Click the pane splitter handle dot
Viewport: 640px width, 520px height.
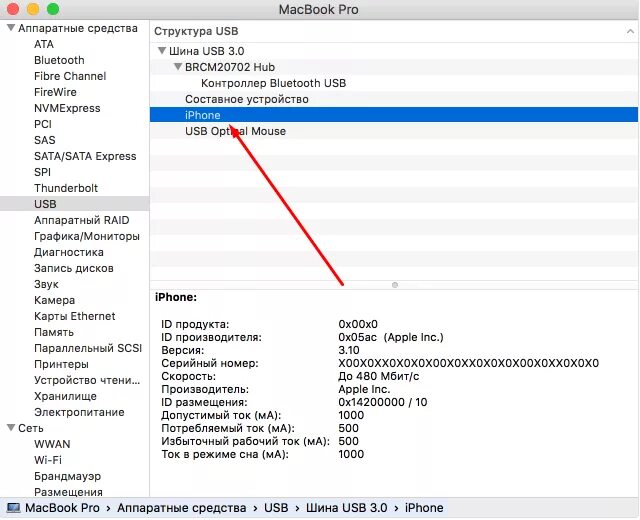click(x=395, y=285)
